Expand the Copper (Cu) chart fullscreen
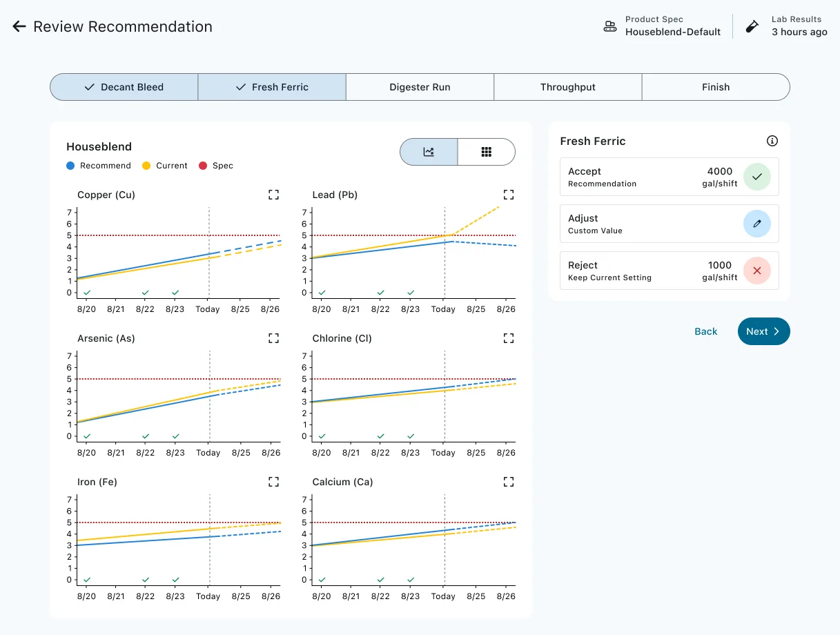Screen dimensions: 840x635 tap(273, 195)
